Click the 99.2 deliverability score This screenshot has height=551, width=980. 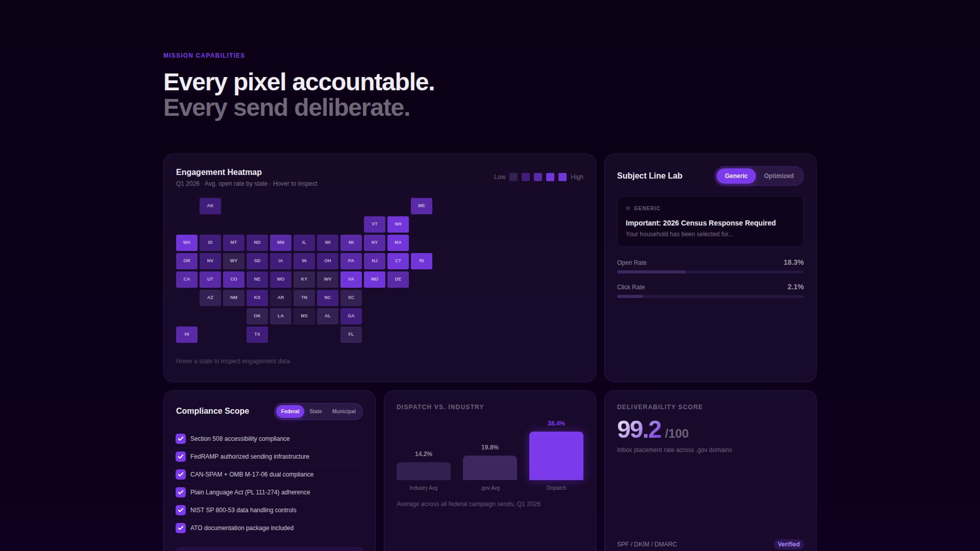tap(639, 430)
